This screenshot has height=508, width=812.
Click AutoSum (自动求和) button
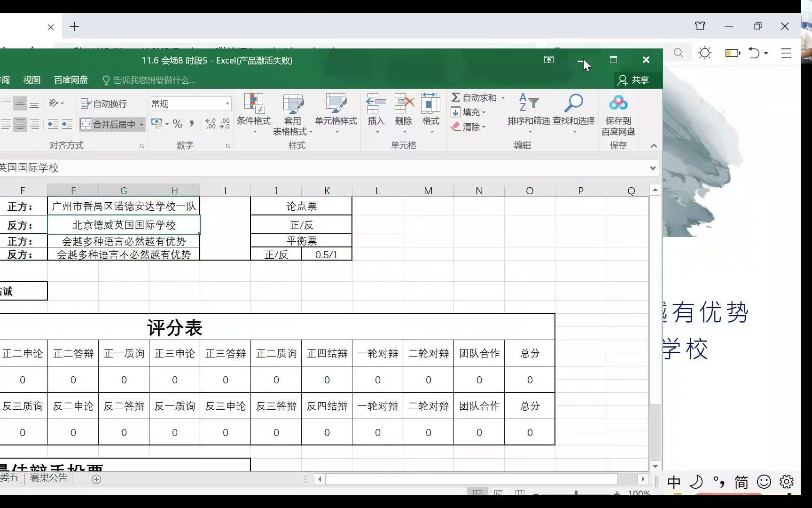pos(474,98)
